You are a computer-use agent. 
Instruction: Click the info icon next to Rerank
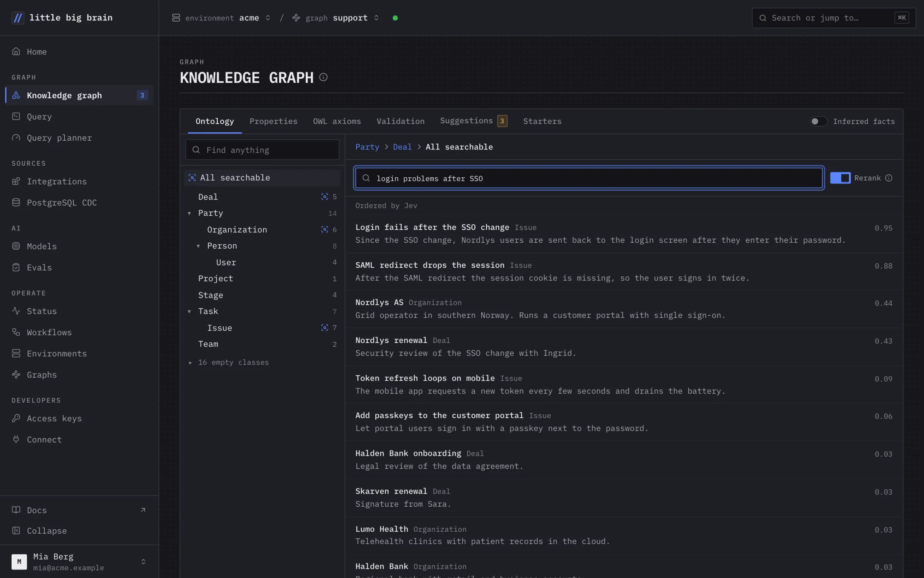coord(889,178)
